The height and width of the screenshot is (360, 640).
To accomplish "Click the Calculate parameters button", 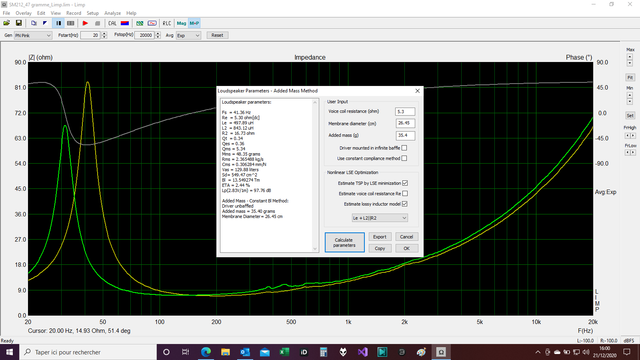I will (344, 242).
